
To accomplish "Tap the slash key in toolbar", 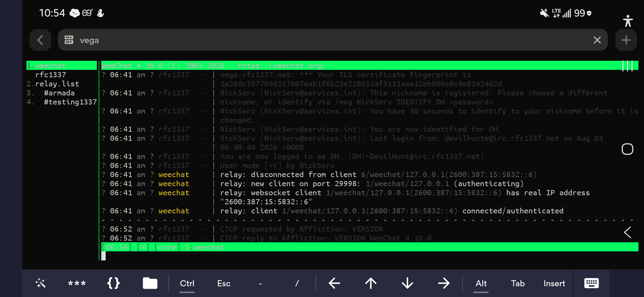I will (297, 284).
